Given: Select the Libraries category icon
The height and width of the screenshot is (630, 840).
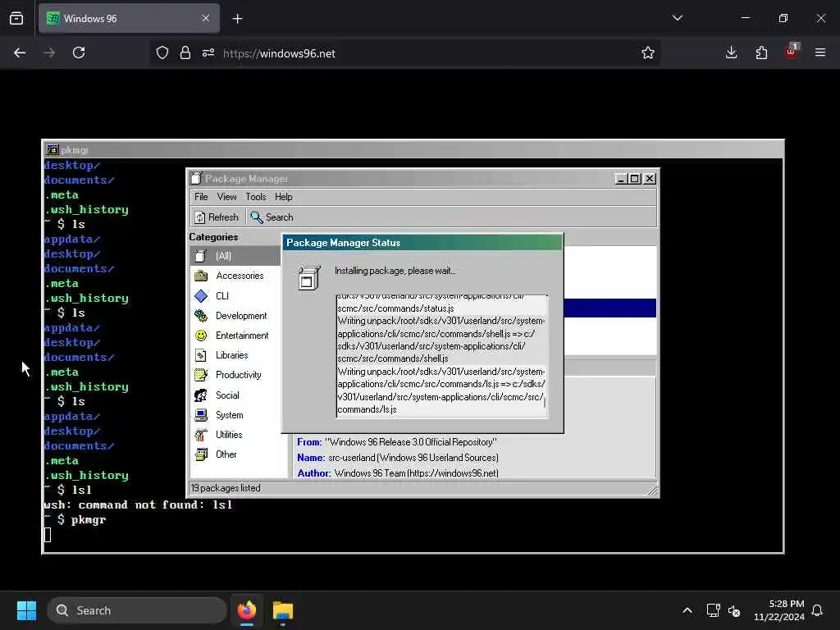Looking at the screenshot, I should [201, 355].
